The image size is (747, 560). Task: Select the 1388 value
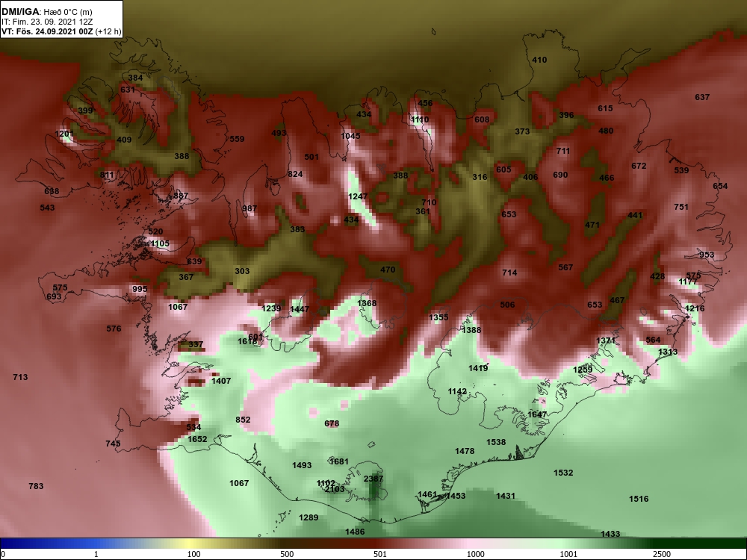471,330
